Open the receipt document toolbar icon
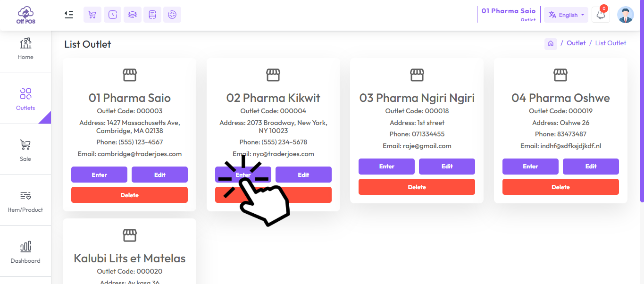Image resolution: width=644 pixels, height=284 pixels. (152, 15)
